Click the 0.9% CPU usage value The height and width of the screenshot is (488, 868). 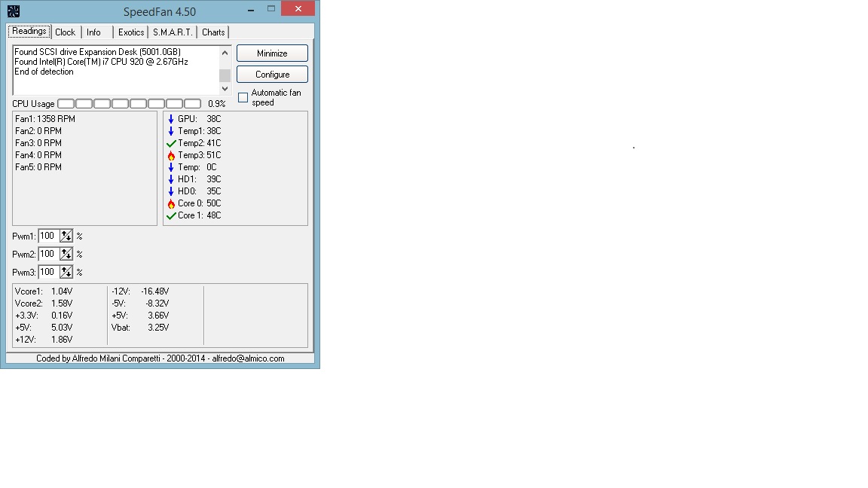(x=216, y=104)
